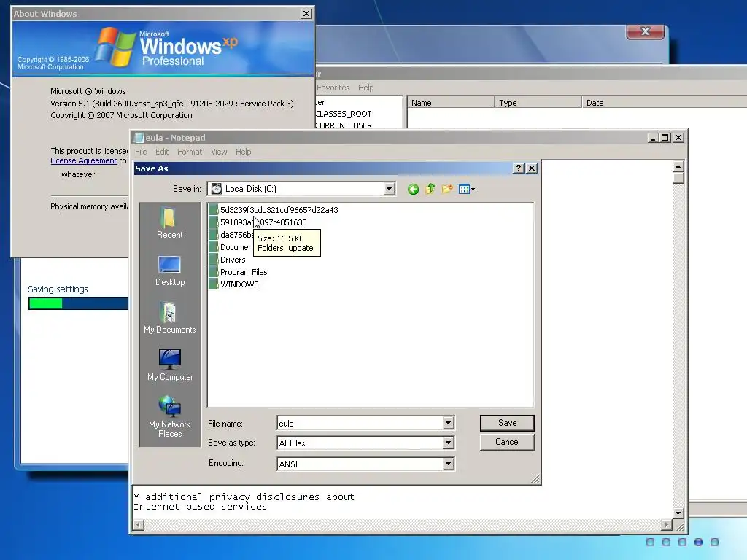This screenshot has width=747, height=560.
Task: Click the Data column header in Registry Editor
Action: pyautogui.click(x=665, y=103)
